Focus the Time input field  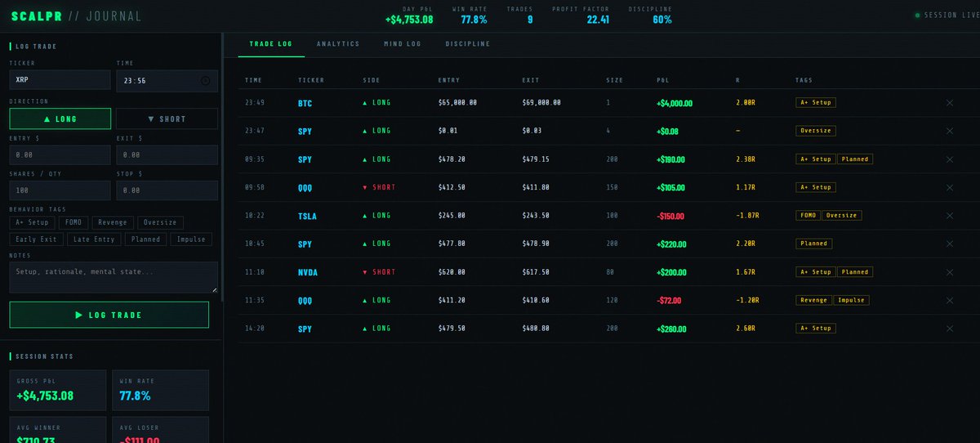point(167,80)
